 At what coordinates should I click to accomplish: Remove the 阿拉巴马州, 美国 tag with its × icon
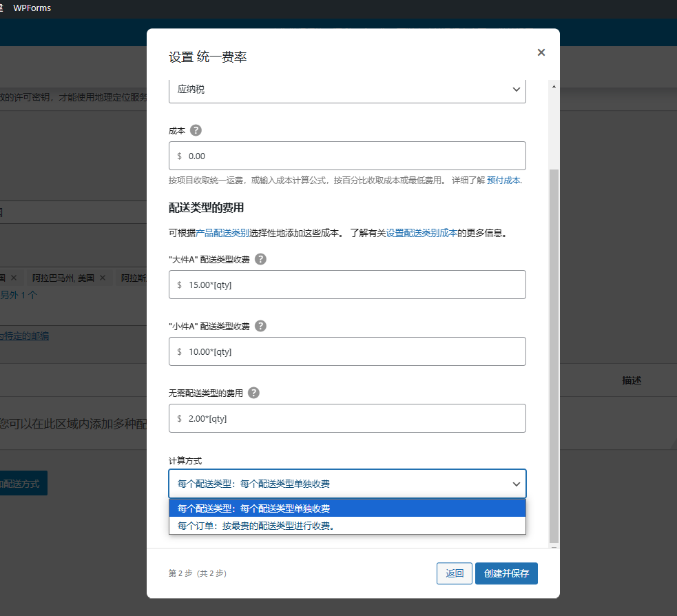tap(101, 278)
